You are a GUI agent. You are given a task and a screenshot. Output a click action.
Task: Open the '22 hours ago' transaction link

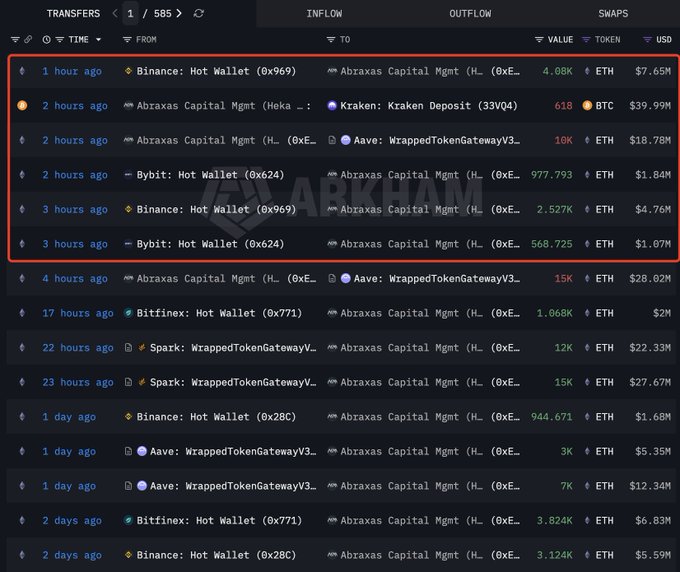pyautogui.click(x=78, y=348)
